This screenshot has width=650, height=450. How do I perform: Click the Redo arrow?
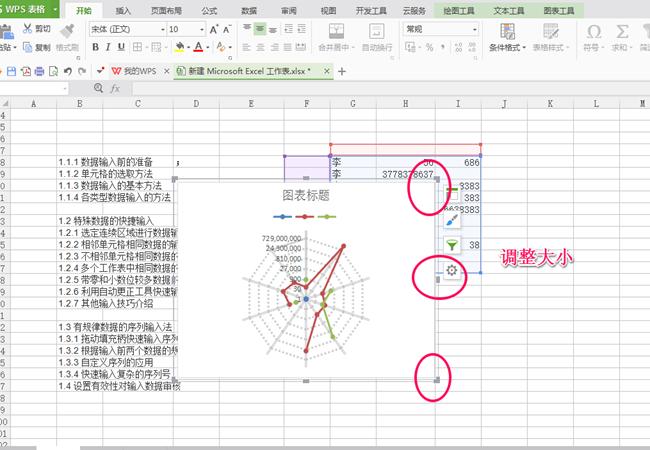[82, 71]
